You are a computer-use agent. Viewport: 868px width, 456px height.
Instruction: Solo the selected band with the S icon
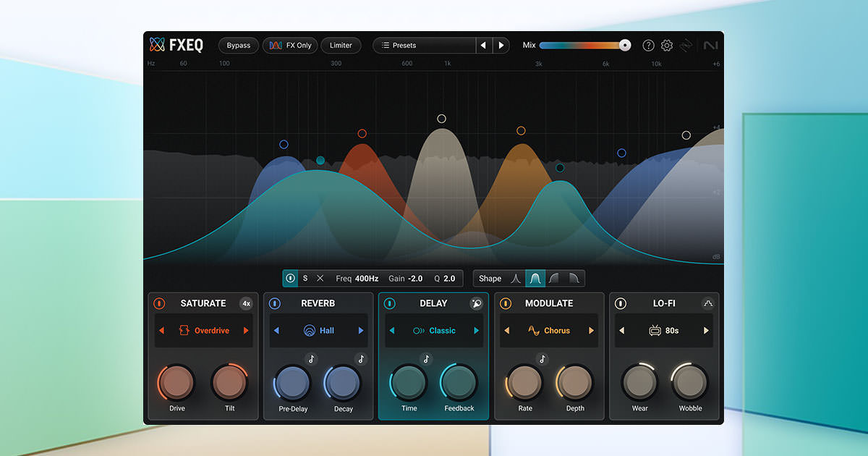(305, 279)
